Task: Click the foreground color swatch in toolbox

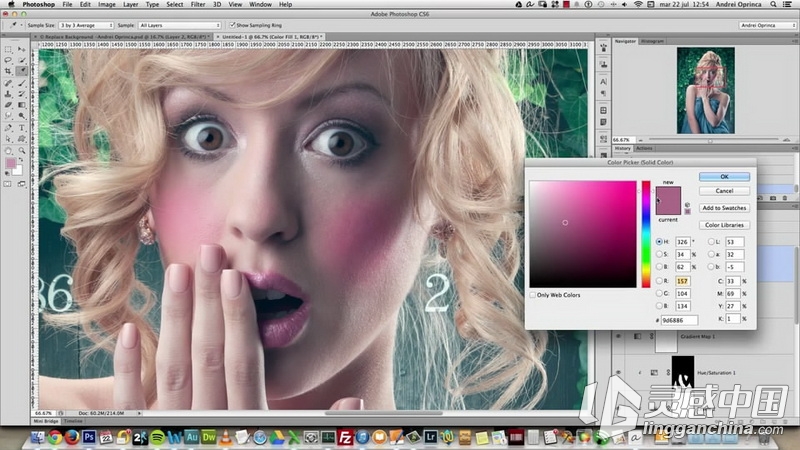Action: pyautogui.click(x=10, y=163)
